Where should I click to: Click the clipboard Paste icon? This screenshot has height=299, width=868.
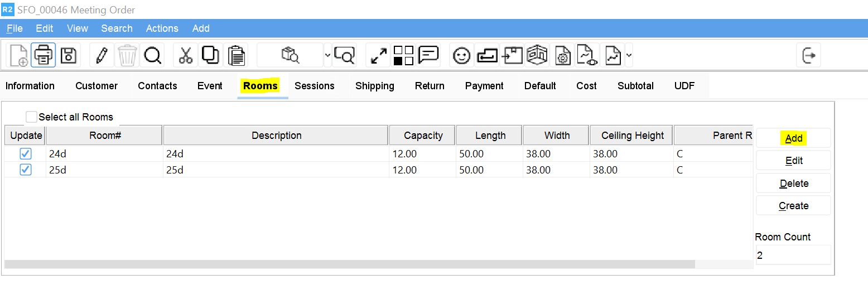pyautogui.click(x=237, y=55)
